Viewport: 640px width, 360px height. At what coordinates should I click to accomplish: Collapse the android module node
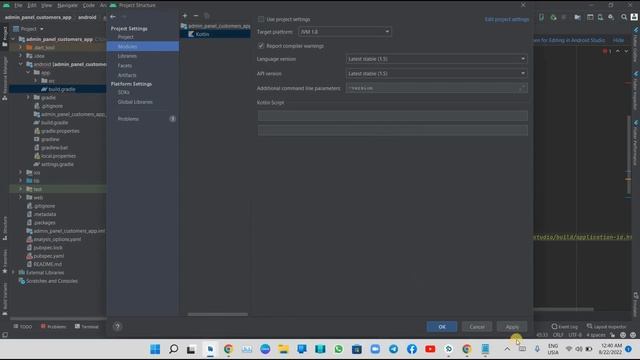(20, 64)
